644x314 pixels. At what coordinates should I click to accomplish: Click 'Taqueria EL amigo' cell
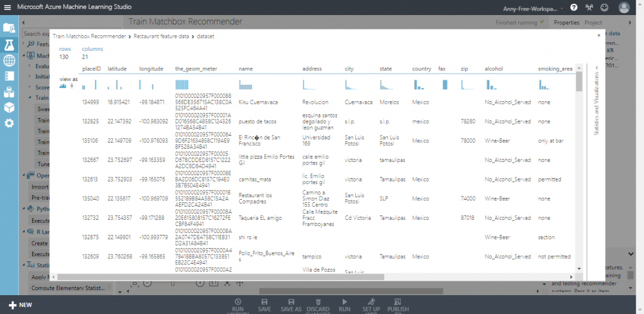(260, 218)
